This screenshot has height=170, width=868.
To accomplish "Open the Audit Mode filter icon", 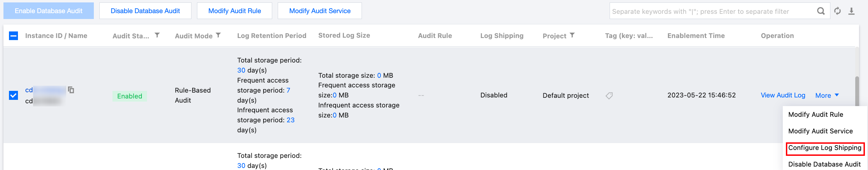I will coord(218,35).
